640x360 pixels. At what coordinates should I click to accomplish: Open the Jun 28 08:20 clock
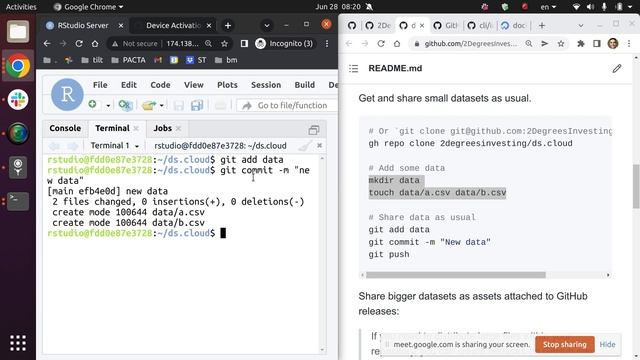click(338, 7)
